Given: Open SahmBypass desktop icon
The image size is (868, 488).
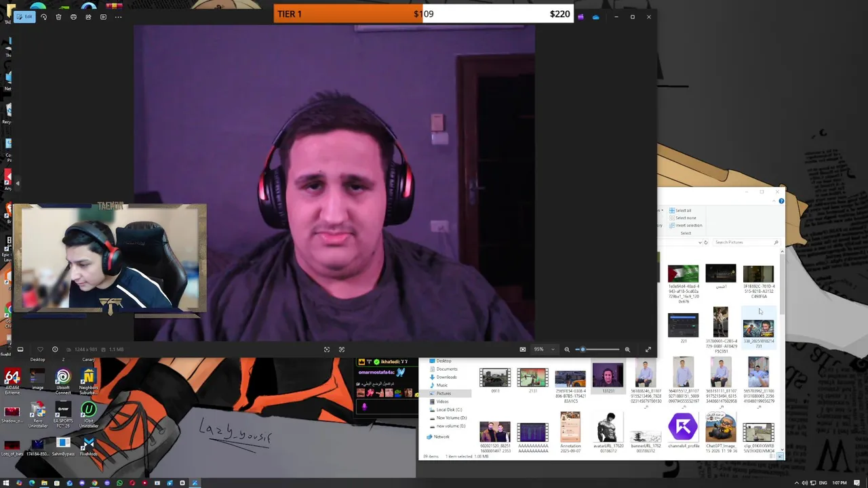Looking at the screenshot, I should coord(63,446).
